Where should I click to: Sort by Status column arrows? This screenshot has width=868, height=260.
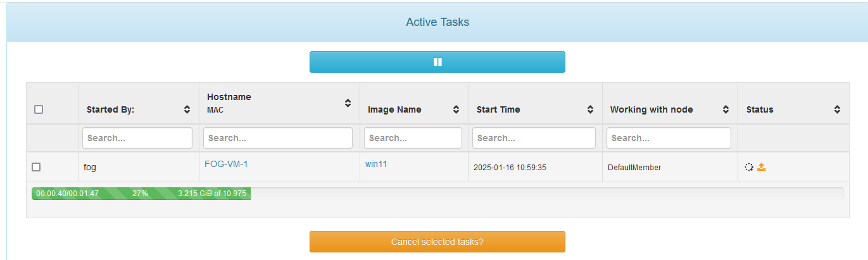point(837,109)
